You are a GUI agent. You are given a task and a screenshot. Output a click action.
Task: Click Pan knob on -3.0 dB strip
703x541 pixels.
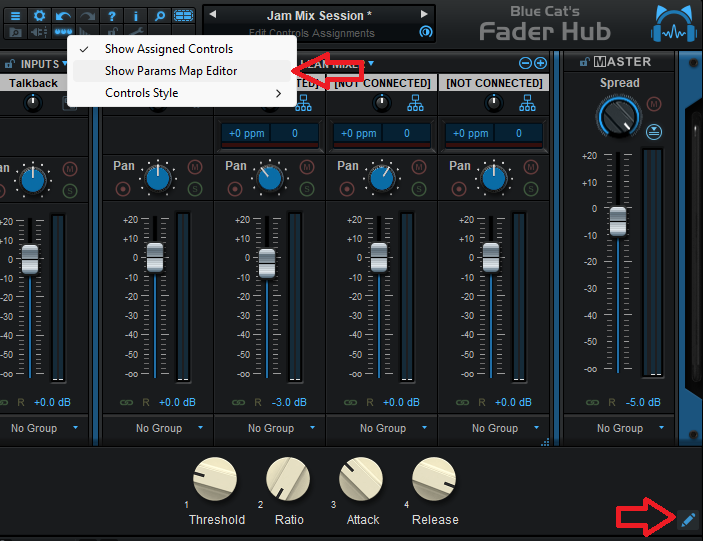point(270,178)
